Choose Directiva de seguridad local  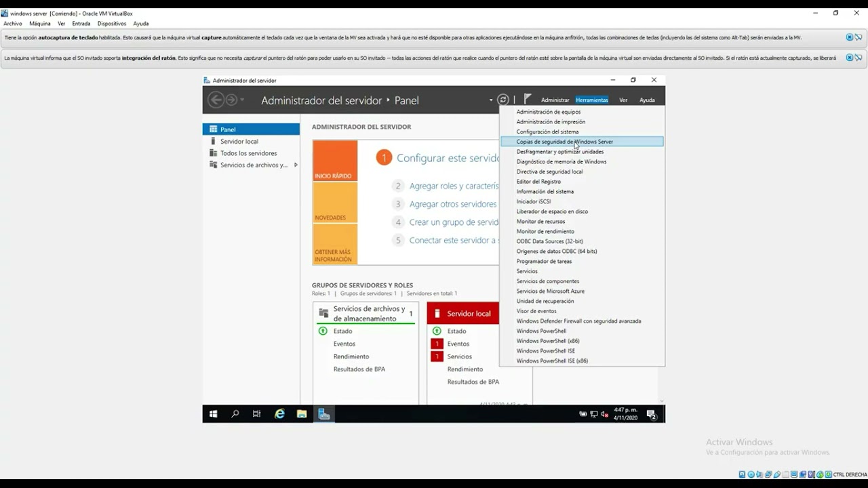tap(549, 171)
